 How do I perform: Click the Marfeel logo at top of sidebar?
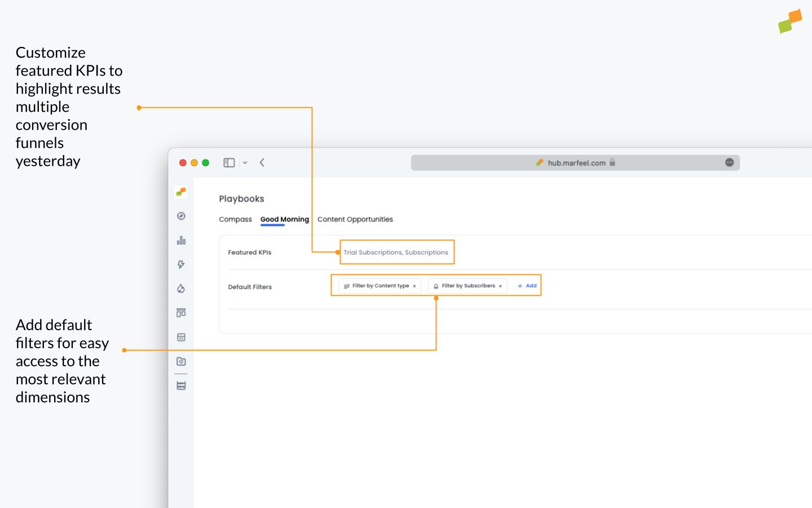[180, 192]
